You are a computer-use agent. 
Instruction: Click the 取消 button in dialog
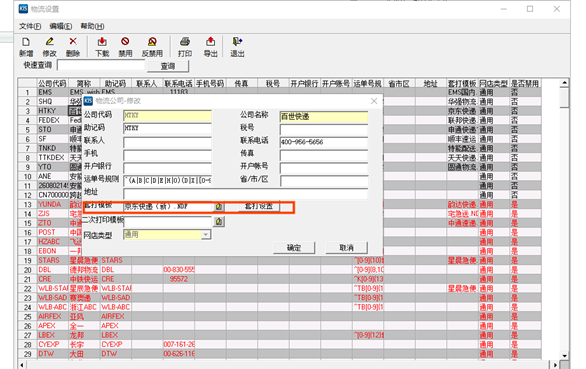point(346,248)
